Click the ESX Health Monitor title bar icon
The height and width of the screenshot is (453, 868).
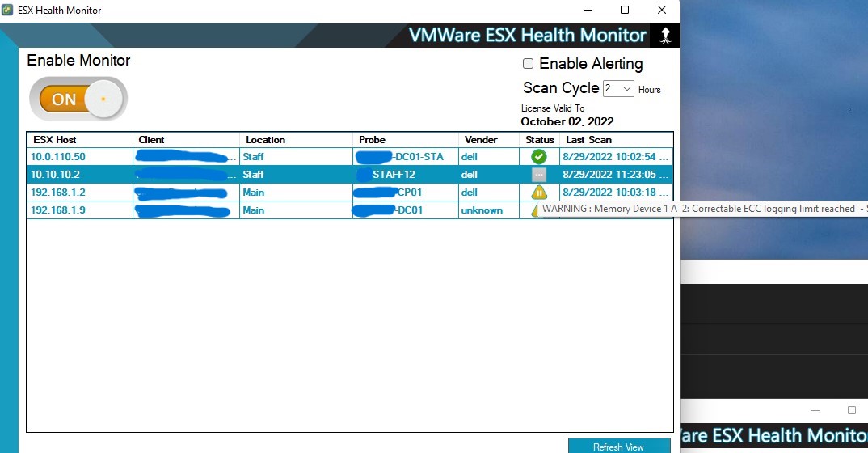7,10
